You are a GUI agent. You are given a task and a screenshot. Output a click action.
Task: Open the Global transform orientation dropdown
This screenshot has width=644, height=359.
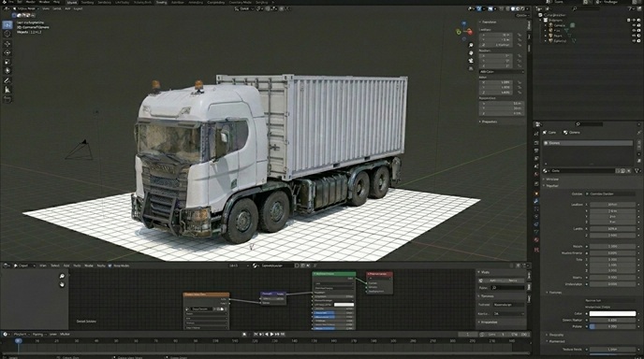pos(245,8)
